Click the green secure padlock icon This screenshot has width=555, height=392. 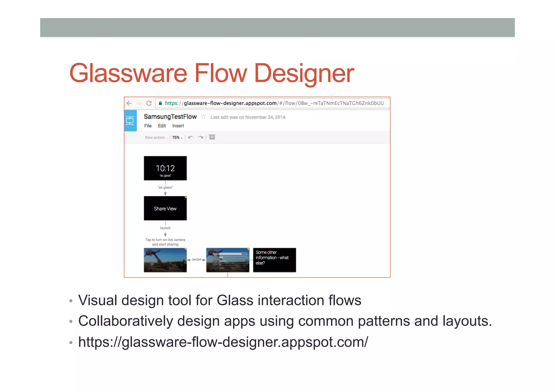[x=160, y=103]
